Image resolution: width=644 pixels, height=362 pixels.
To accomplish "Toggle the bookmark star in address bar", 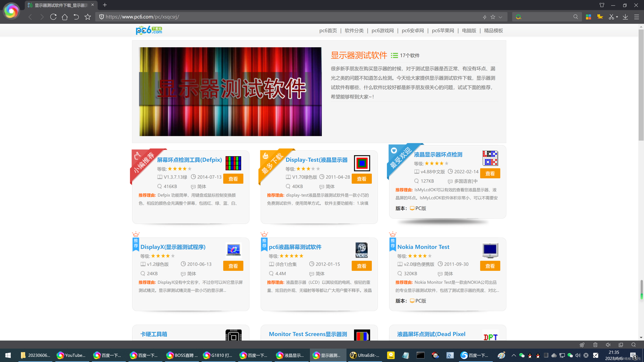I will 493,17.
